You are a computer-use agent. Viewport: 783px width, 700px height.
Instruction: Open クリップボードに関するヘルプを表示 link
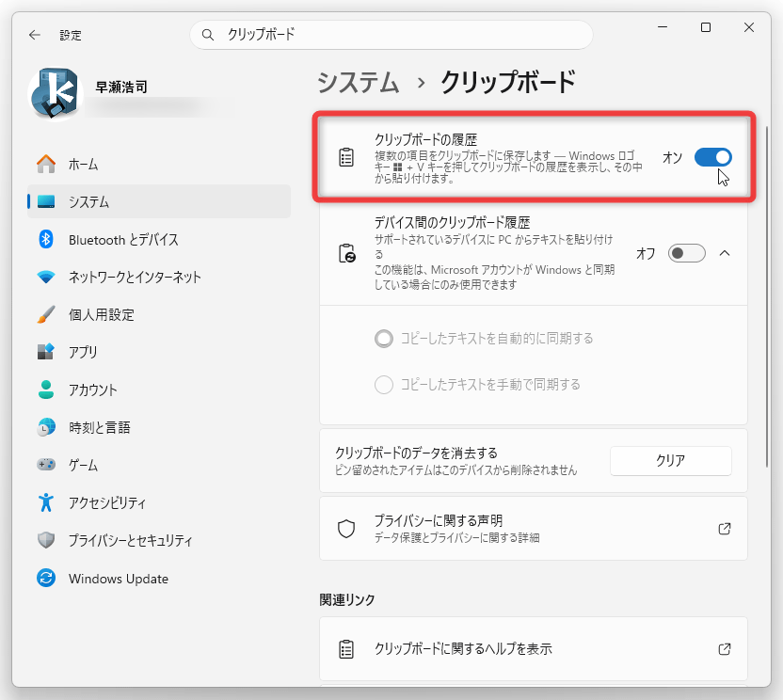[x=534, y=649]
